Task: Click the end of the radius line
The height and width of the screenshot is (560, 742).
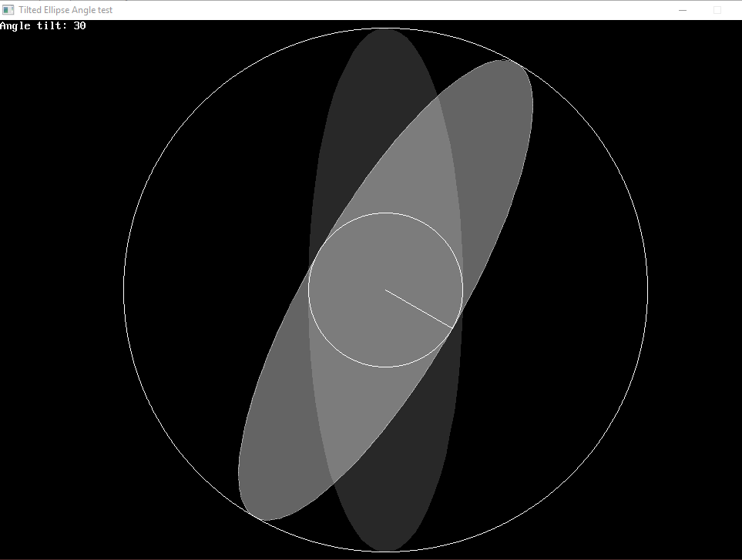Action: point(452,327)
